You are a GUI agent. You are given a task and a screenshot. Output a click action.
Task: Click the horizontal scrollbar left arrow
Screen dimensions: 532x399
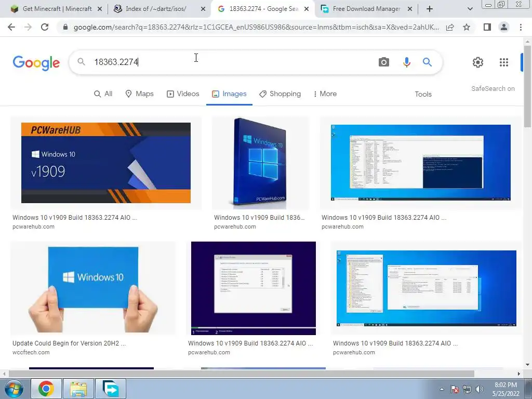[4, 374]
